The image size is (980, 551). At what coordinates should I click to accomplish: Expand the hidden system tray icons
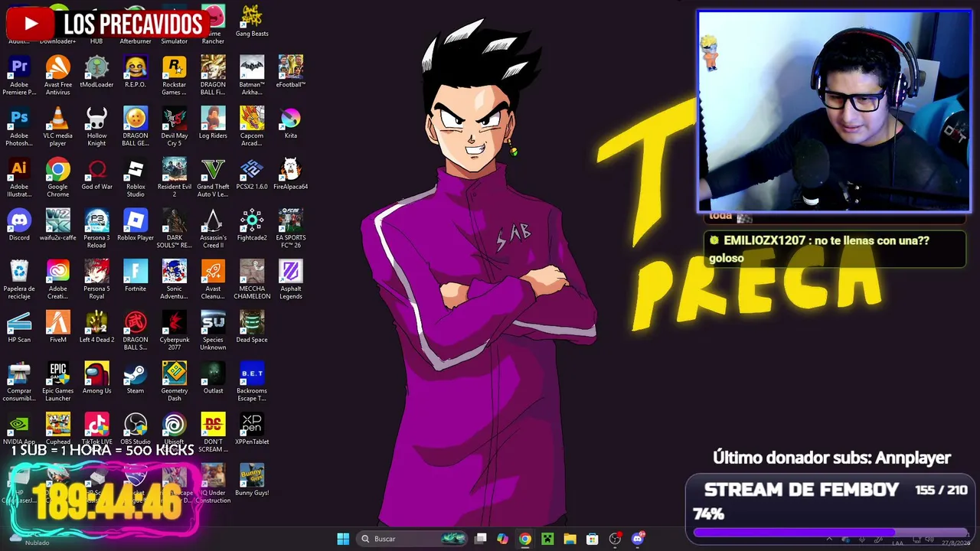(829, 540)
